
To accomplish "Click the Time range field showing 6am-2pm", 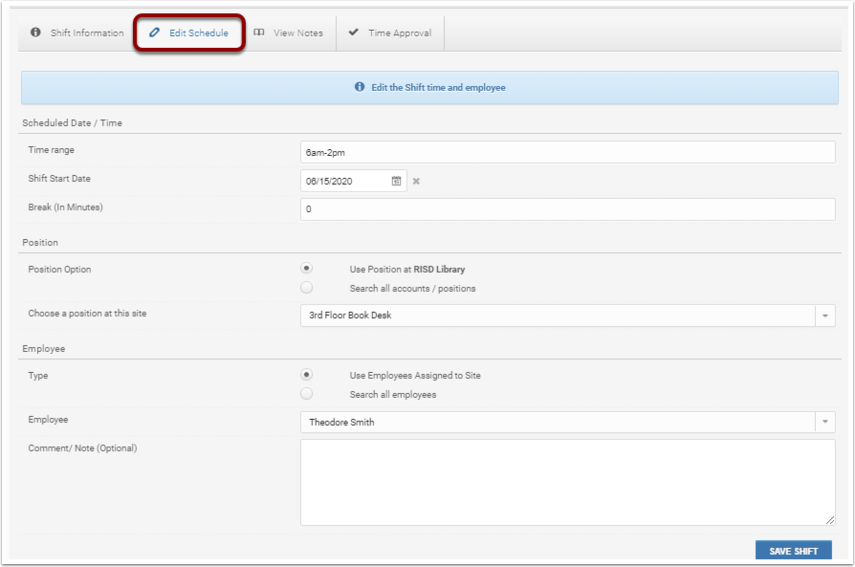I will coord(567,152).
